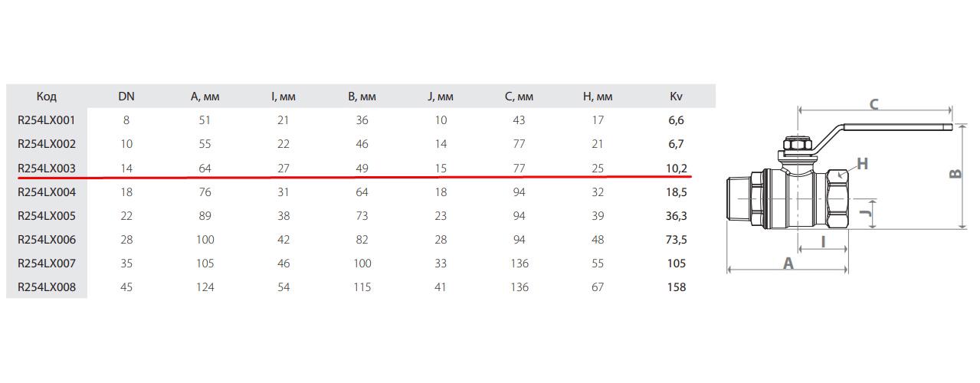Click the I dimension label under the valve
The image size is (980, 383).
click(x=822, y=242)
